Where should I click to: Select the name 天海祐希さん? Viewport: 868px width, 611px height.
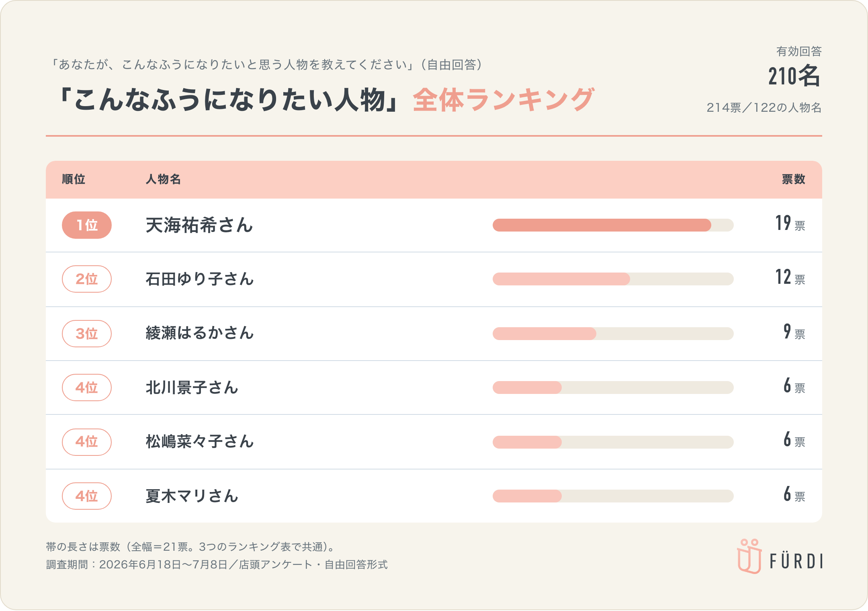199,225
